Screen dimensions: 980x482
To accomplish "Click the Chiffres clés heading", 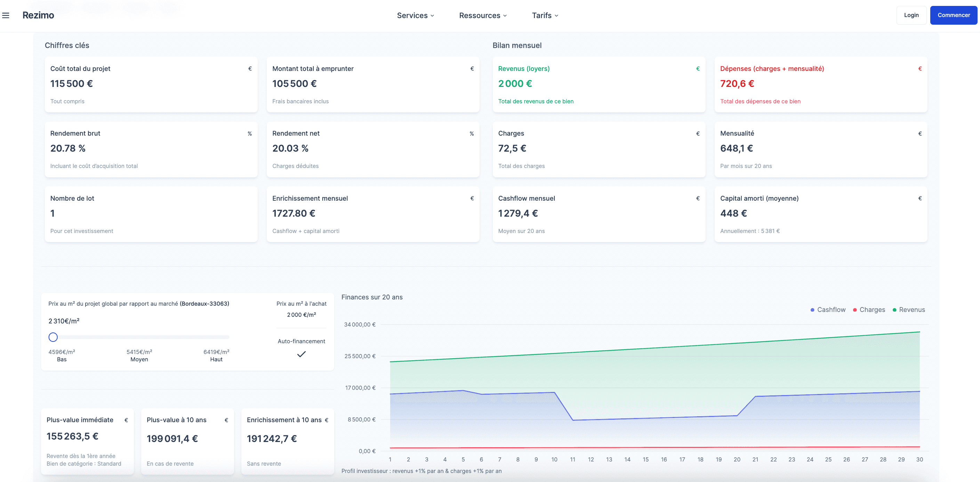I will [67, 45].
